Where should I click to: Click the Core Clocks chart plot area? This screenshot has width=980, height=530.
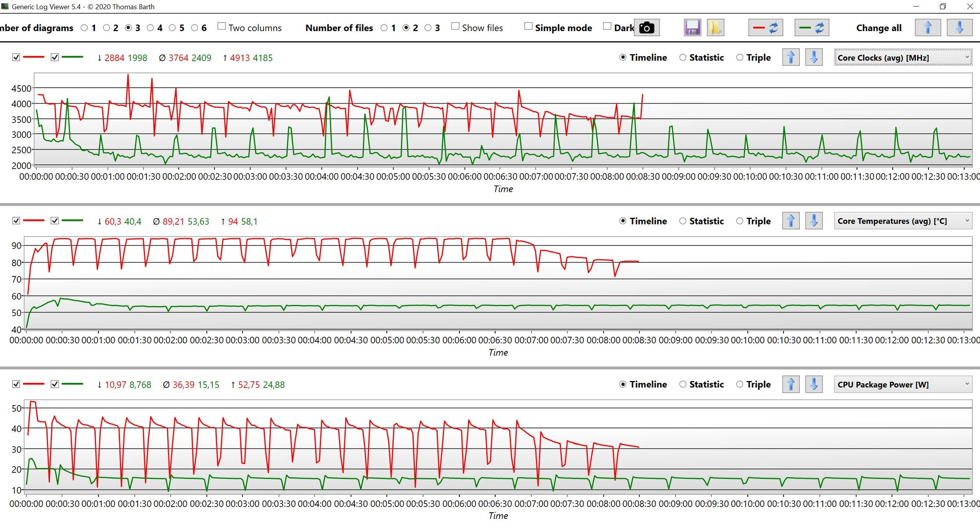point(503,120)
